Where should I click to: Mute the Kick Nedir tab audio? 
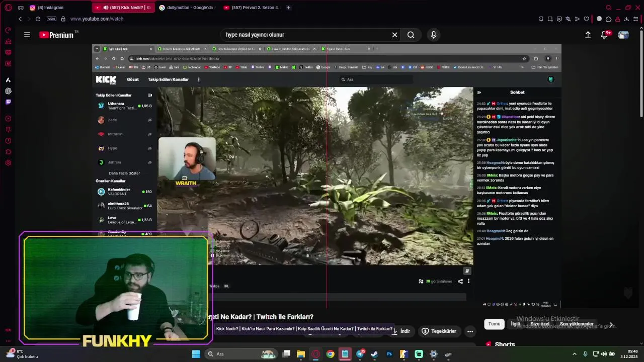pos(106,8)
